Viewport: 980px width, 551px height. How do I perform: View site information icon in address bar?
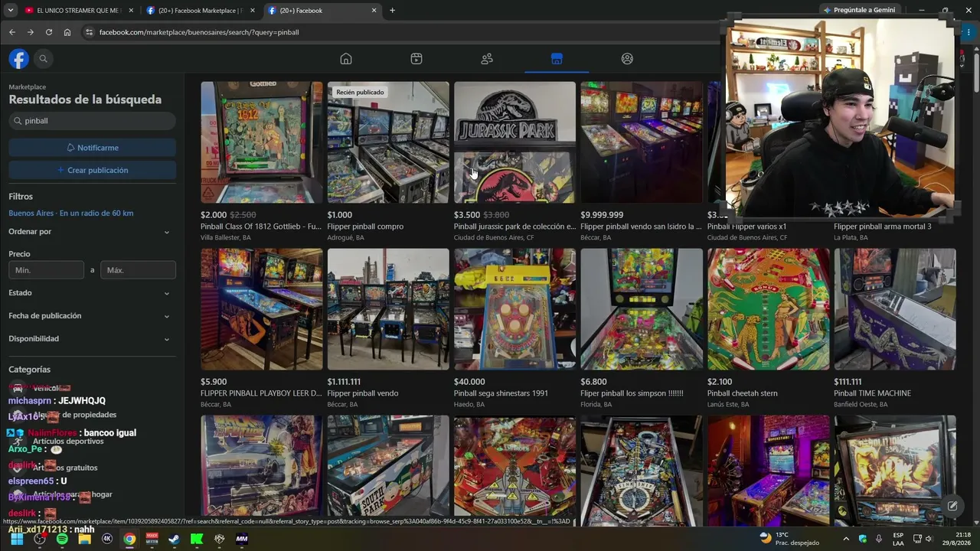coord(89,32)
